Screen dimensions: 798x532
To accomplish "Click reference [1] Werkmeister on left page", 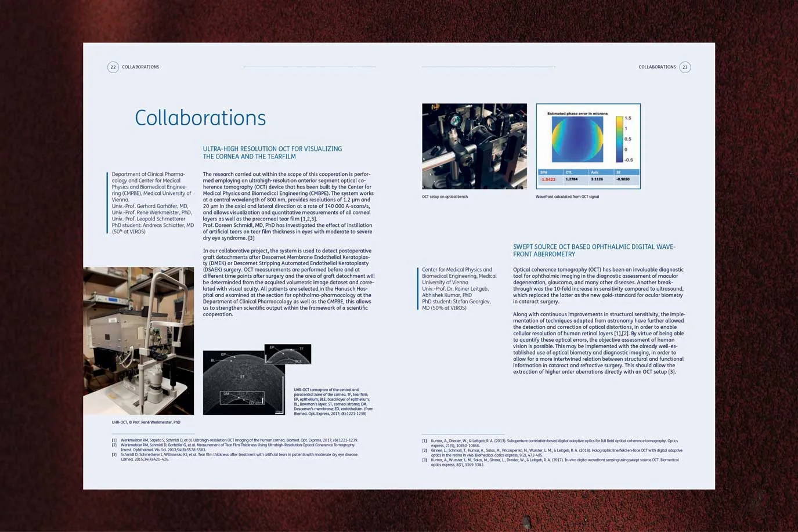I will (238, 440).
